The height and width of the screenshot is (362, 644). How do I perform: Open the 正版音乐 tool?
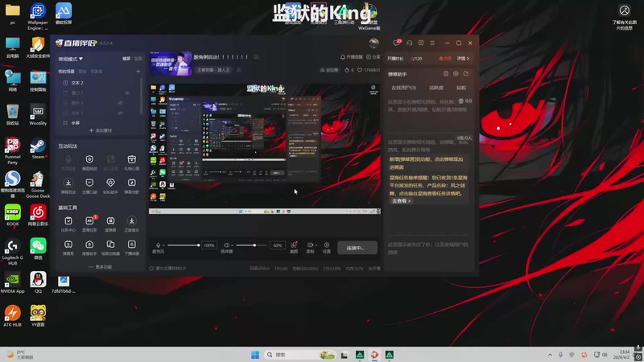tap(131, 224)
